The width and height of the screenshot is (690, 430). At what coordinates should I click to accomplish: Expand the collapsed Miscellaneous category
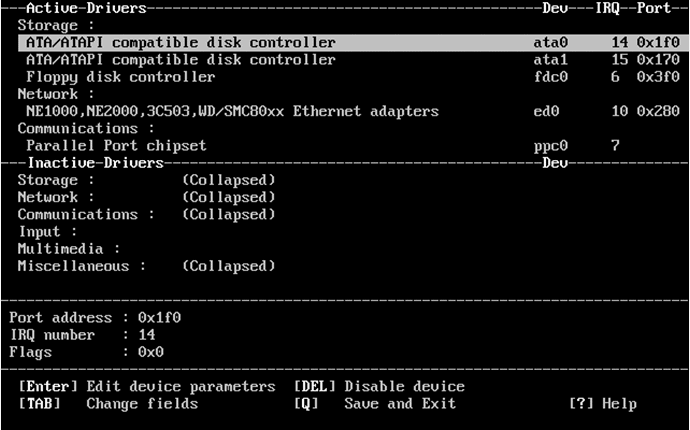point(146,266)
